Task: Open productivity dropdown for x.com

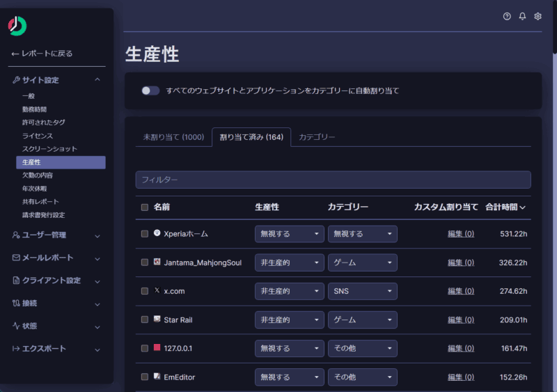Action: pyautogui.click(x=289, y=291)
